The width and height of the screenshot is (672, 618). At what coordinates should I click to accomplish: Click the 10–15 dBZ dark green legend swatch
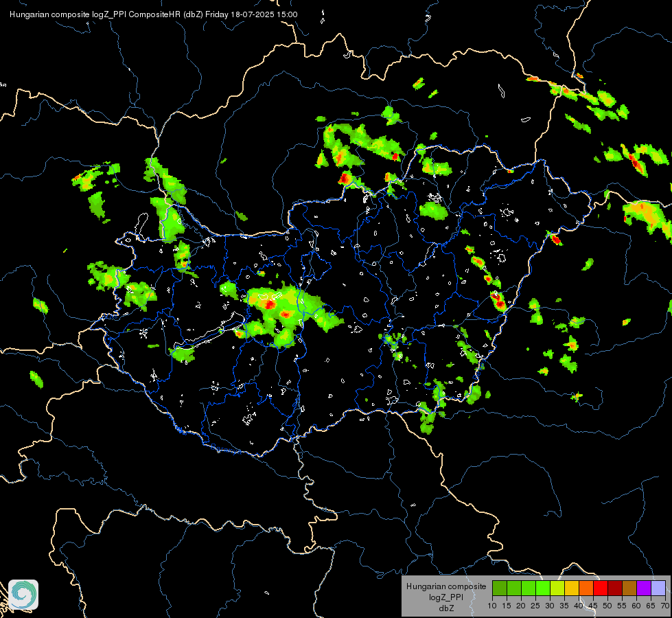[x=500, y=588]
